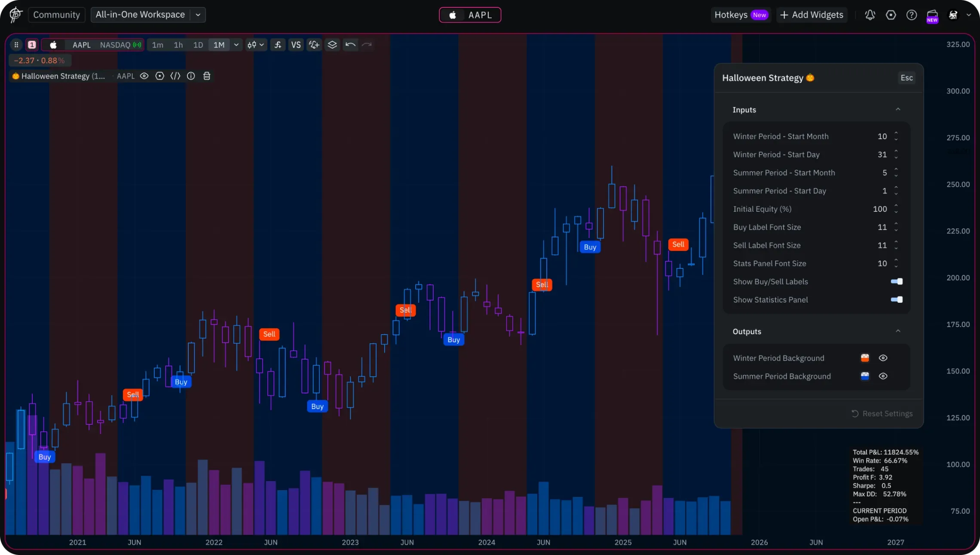This screenshot has height=555, width=980.
Task: Toggle Show Buy/Sell Labels switch
Action: coord(897,281)
